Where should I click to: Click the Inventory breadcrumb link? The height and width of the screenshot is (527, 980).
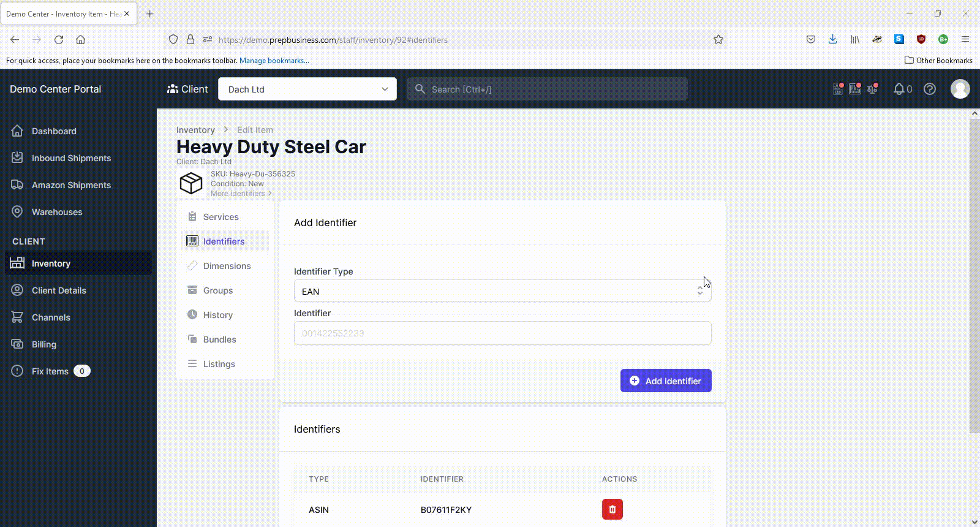click(x=195, y=130)
